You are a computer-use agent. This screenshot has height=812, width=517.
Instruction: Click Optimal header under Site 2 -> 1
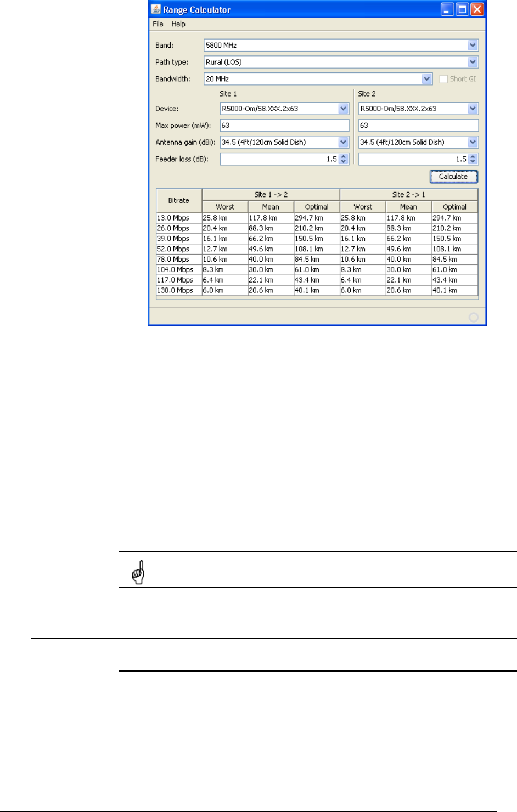[x=454, y=207]
